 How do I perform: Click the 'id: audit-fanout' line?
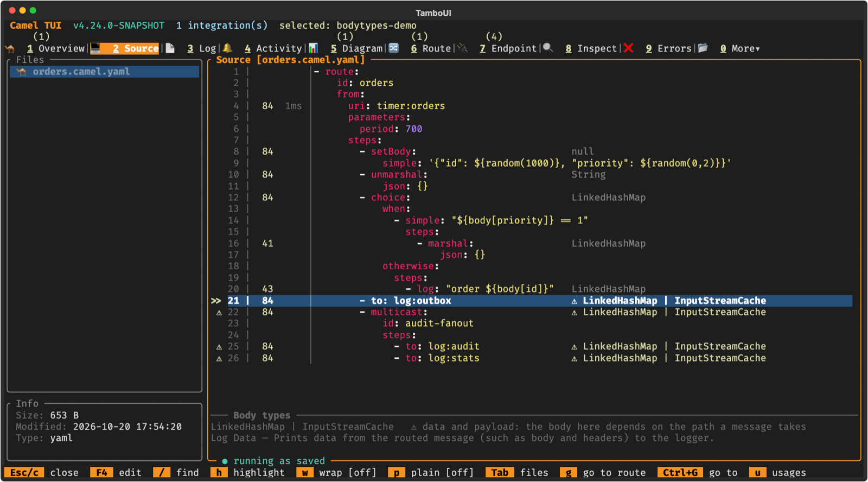coord(428,324)
